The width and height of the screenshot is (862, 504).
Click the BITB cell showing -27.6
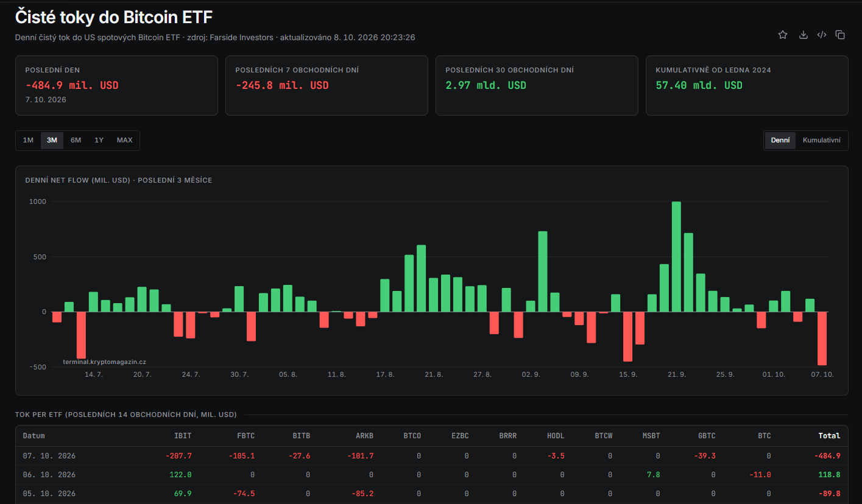(299, 456)
